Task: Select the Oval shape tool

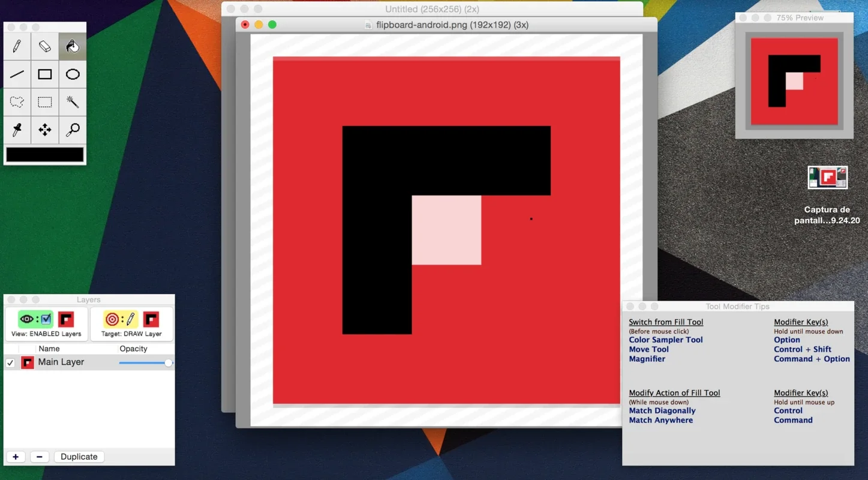Action: tap(73, 74)
